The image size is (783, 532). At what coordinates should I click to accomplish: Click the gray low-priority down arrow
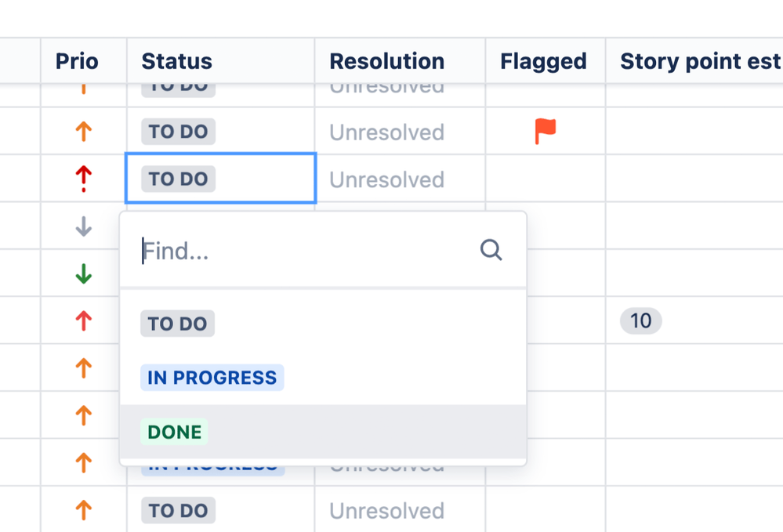click(x=84, y=227)
